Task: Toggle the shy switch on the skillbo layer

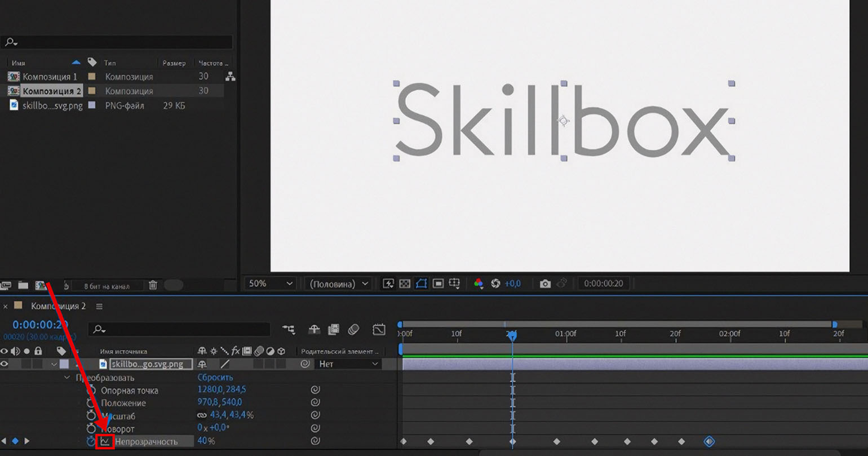Action: [x=202, y=364]
